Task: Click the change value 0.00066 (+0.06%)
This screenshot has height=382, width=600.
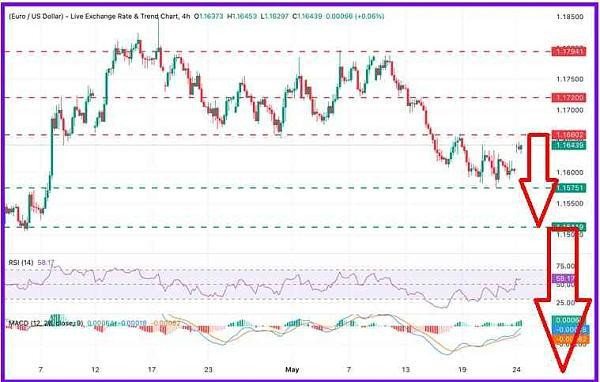Action: pos(355,16)
